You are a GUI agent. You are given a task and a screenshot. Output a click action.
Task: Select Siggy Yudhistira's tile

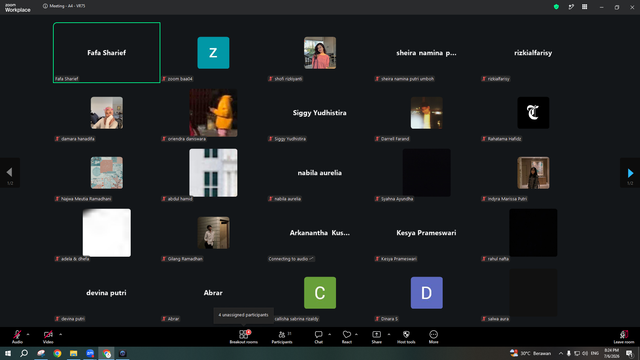tap(320, 113)
